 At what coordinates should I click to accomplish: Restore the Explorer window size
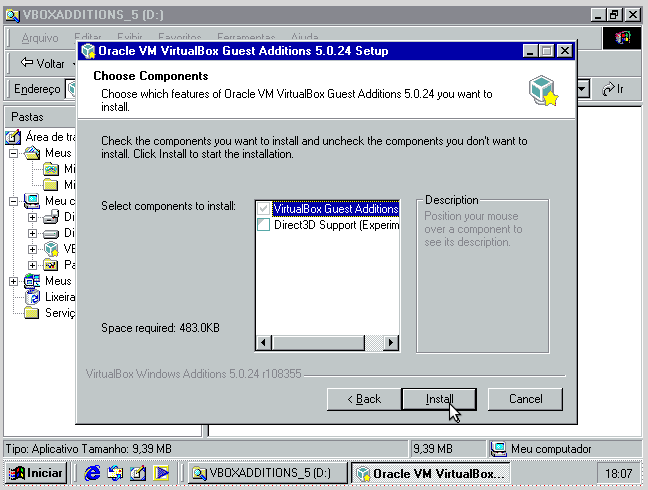pos(615,15)
